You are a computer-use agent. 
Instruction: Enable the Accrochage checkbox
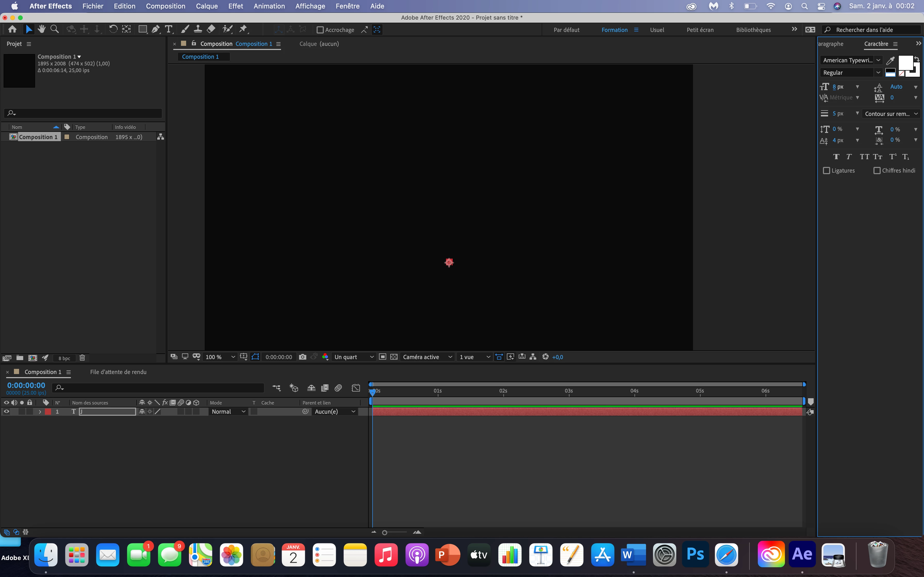point(320,30)
